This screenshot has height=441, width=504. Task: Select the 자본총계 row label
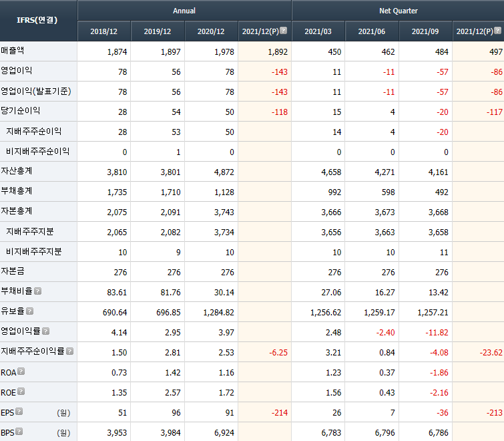coord(17,210)
